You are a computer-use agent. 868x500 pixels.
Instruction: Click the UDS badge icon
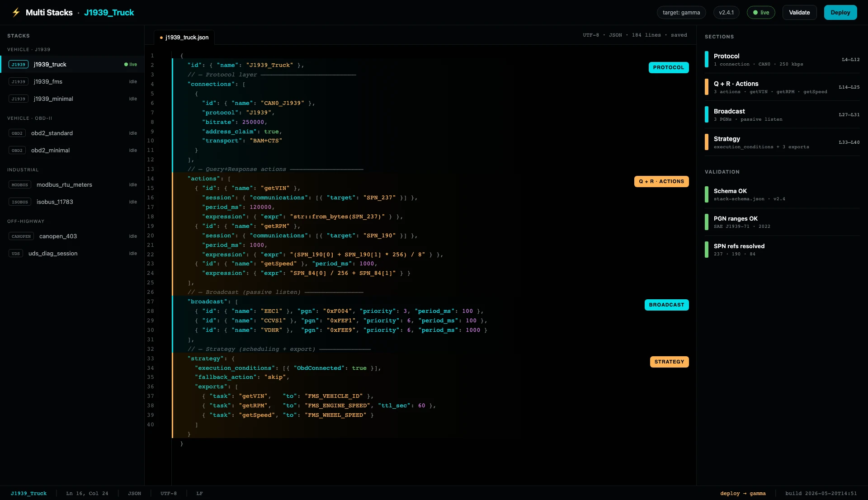click(x=16, y=253)
